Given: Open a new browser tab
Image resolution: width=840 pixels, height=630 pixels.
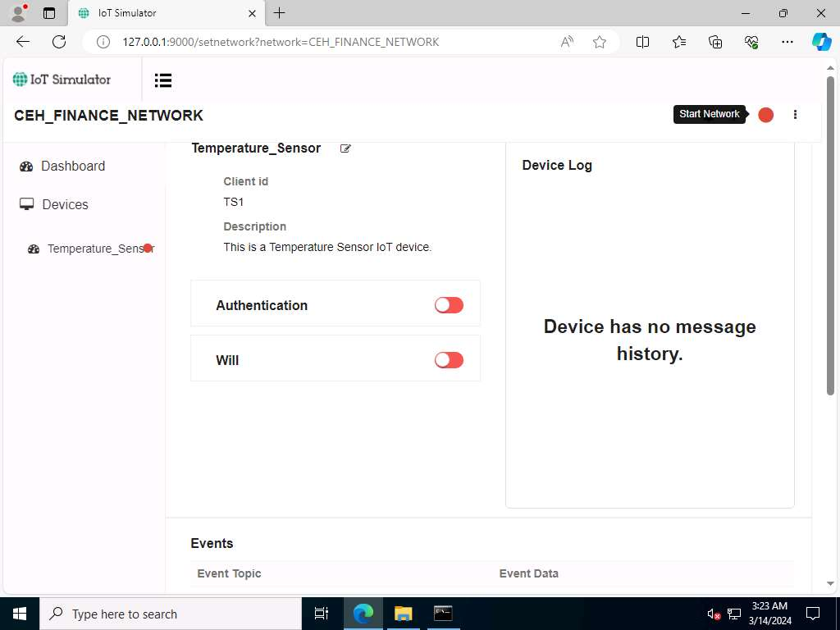Looking at the screenshot, I should 279,13.
